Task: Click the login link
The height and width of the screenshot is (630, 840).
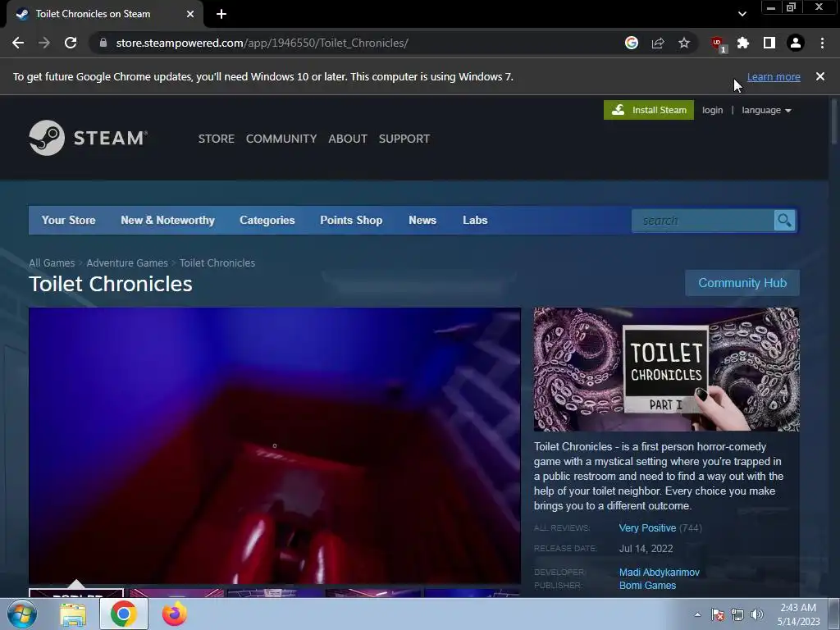Action: click(x=713, y=110)
